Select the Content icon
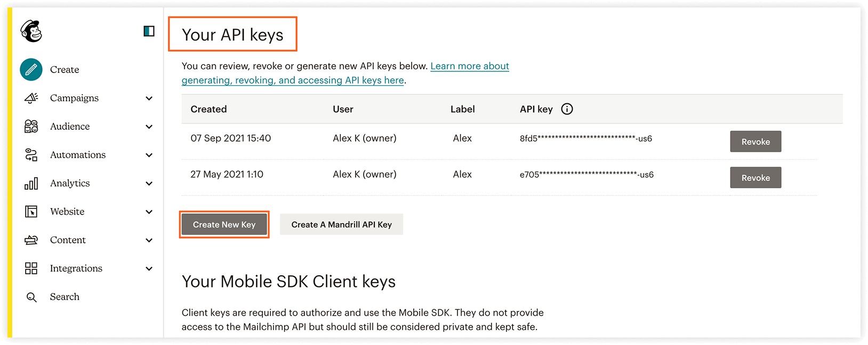This screenshot has width=868, height=345. tap(31, 240)
